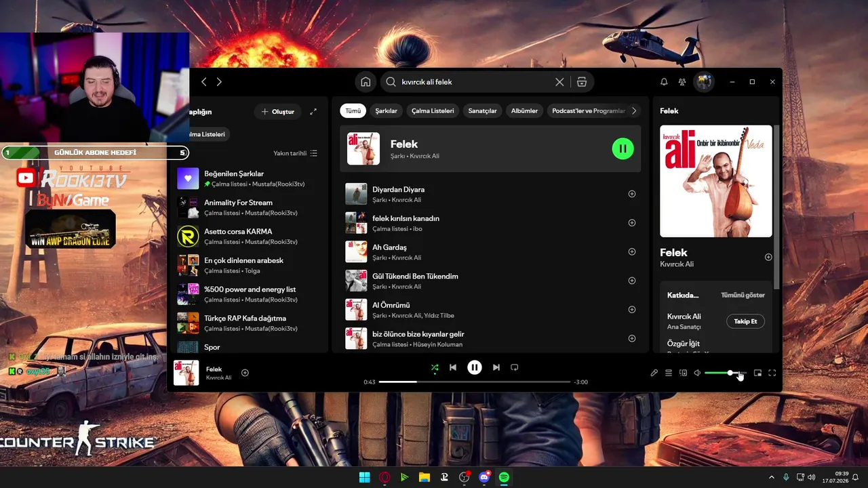Image resolution: width=868 pixels, height=488 pixels.
Task: Mute the volume speaker icon
Action: click(697, 373)
